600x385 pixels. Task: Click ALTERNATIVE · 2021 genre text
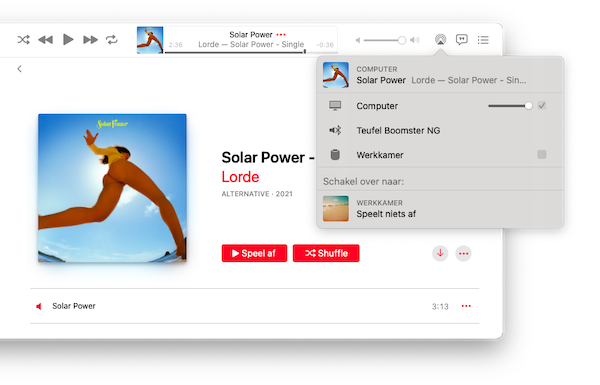[x=257, y=194]
